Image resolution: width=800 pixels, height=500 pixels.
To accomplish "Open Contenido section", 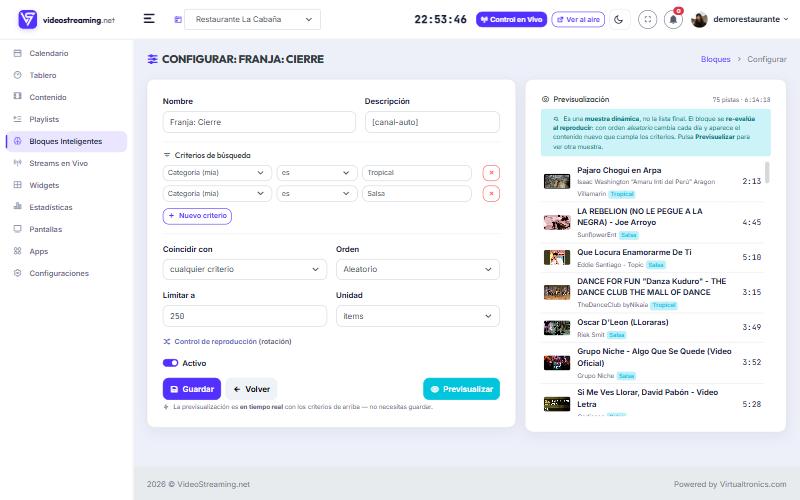I will tap(48, 97).
